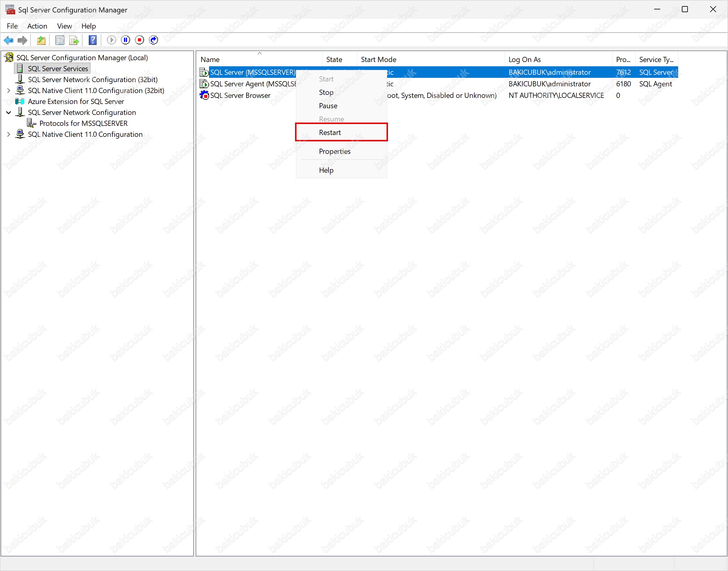Open the Action menu

pos(37,26)
